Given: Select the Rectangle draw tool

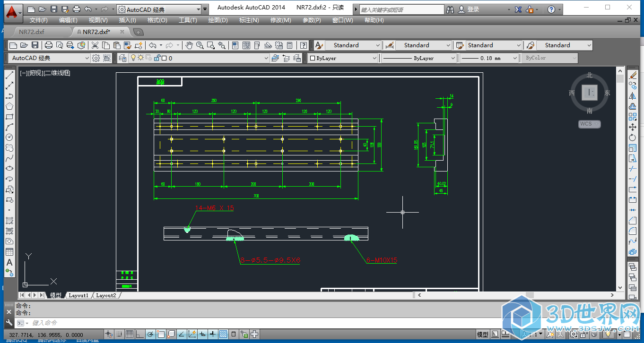Looking at the screenshot, I should tap(9, 117).
